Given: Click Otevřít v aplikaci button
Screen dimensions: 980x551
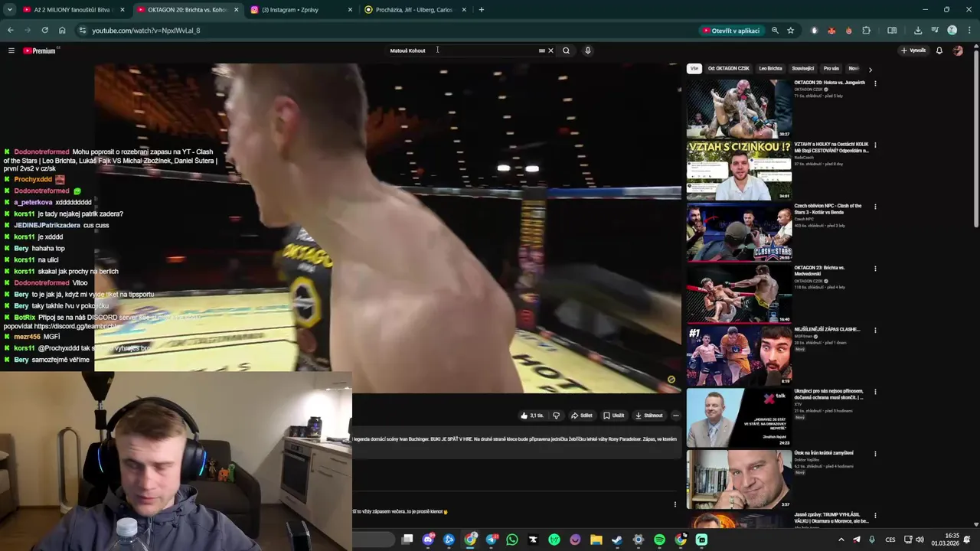Looking at the screenshot, I should 731,31.
